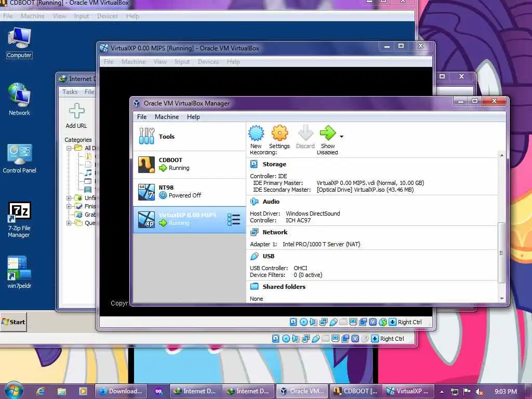The width and height of the screenshot is (532, 399).
Task: Click host key arrow icon in VirtualXP status bar
Action: tap(393, 322)
